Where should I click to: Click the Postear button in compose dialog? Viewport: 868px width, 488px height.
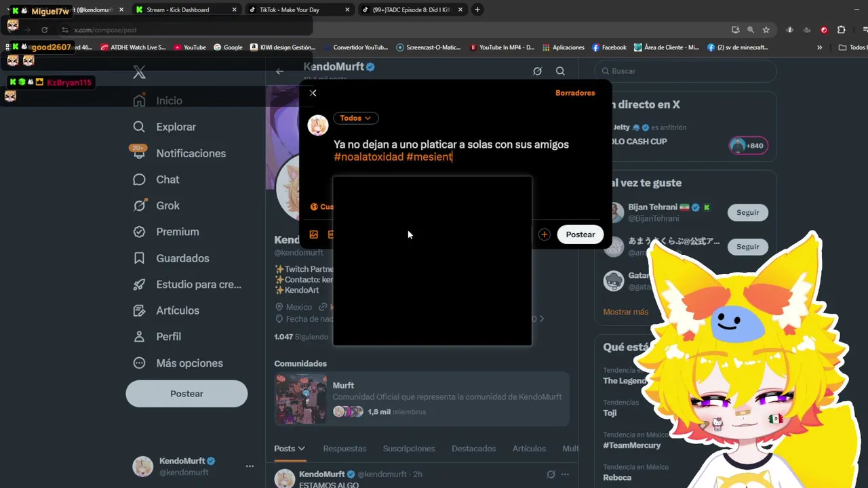(x=580, y=235)
